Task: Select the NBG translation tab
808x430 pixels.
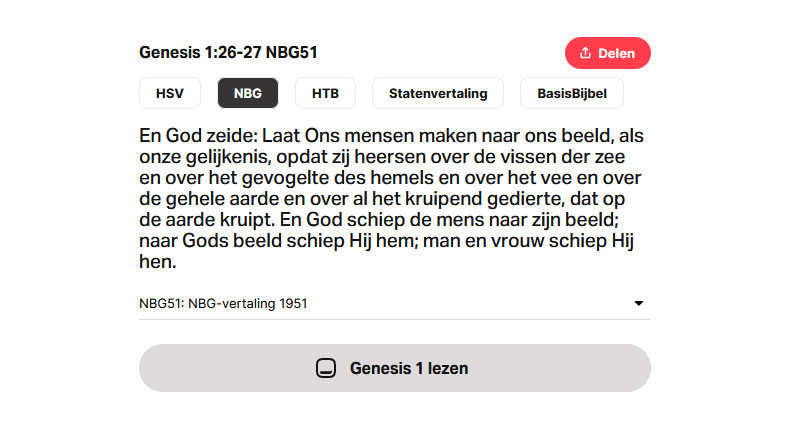Action: pos(248,93)
